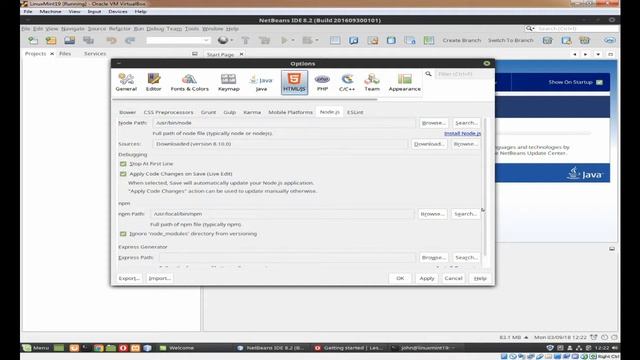Click the Clean and Build icon
The image size is (640, 360).
point(264,40)
